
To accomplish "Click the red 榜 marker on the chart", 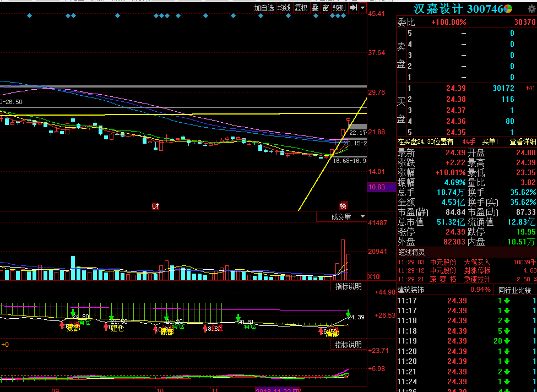I will (x=343, y=206).
